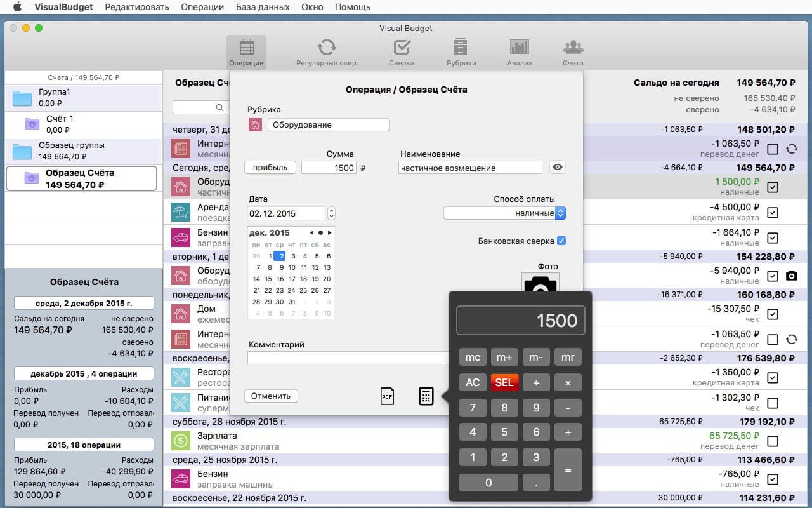Click the Группа1 folder icon

[x=22, y=98]
